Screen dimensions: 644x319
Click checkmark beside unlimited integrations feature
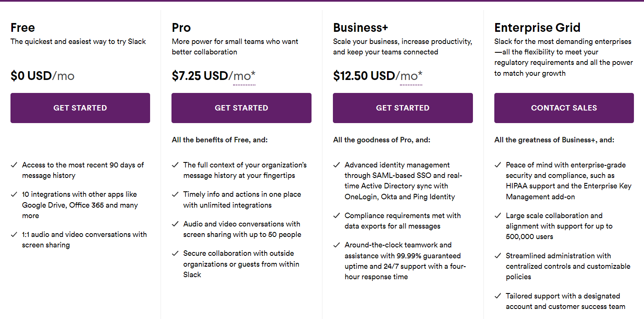(x=175, y=194)
